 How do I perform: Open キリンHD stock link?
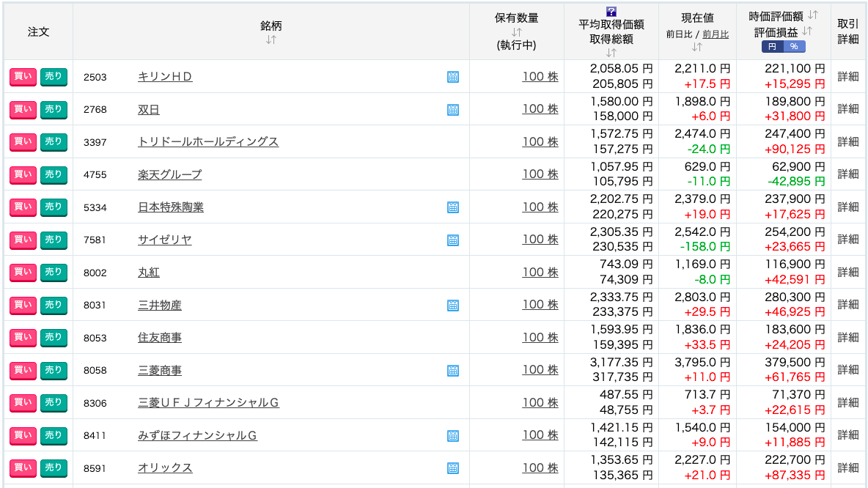click(x=165, y=77)
